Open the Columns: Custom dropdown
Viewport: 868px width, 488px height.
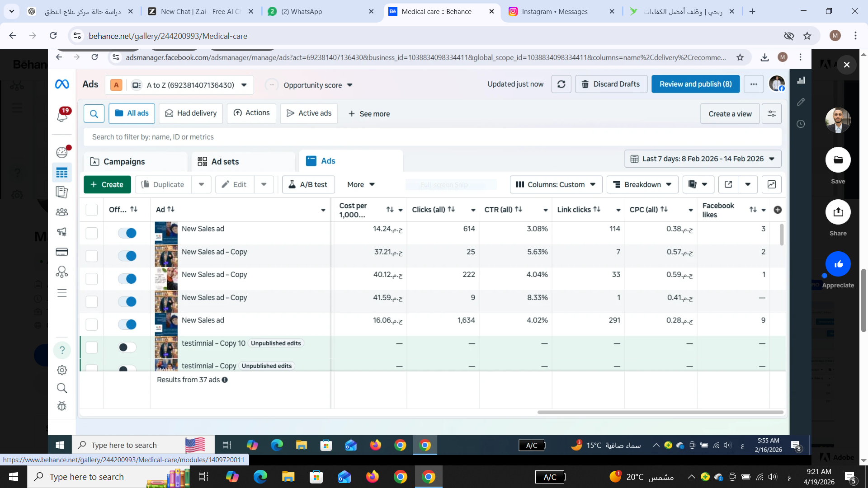pos(556,185)
